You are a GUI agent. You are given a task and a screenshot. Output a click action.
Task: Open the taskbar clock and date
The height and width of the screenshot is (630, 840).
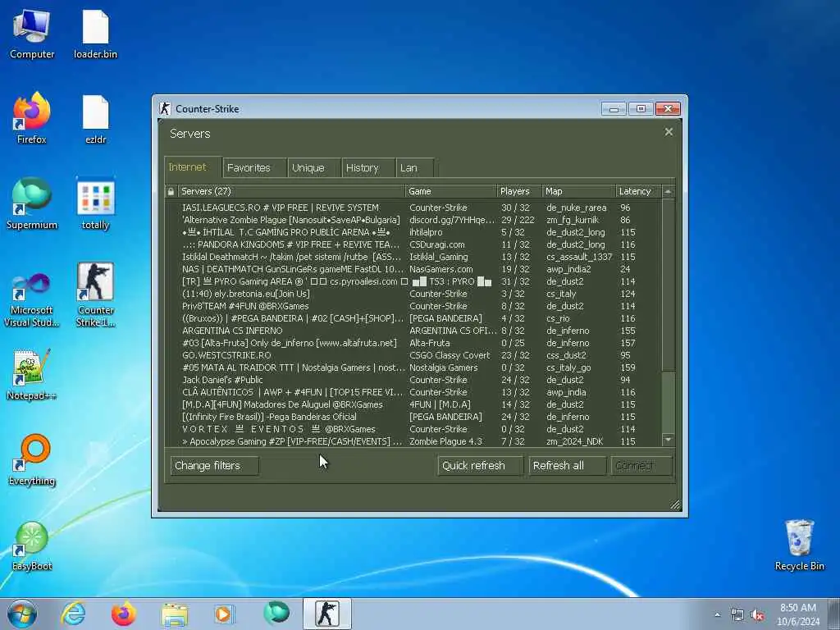tap(798, 614)
